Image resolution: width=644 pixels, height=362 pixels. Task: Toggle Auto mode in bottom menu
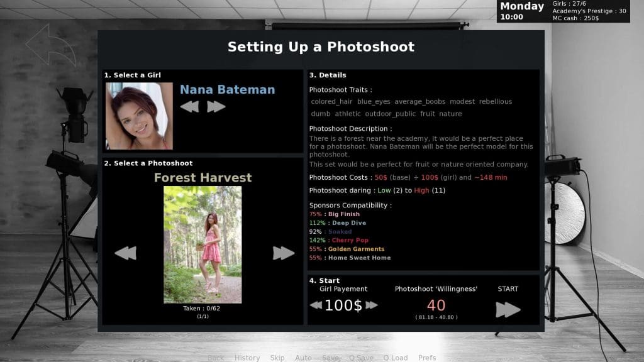coord(303,358)
